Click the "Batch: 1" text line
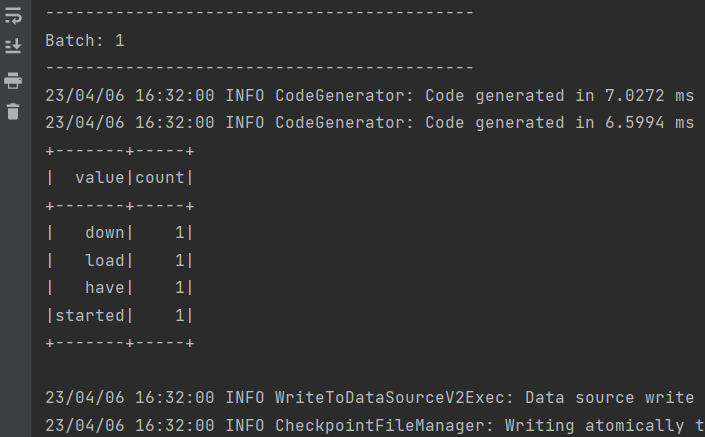705x437 pixels. [x=85, y=41]
